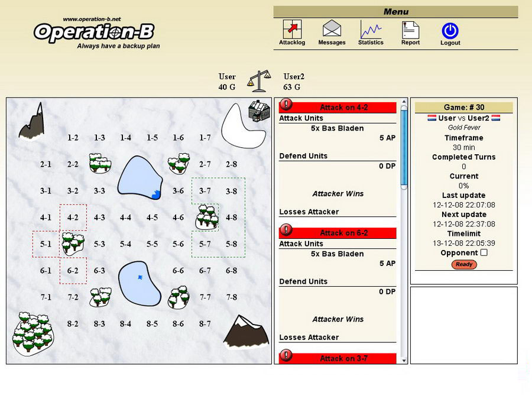Image resolution: width=532 pixels, height=399 pixels.
Task: Click the Report menu label
Action: pos(411,43)
